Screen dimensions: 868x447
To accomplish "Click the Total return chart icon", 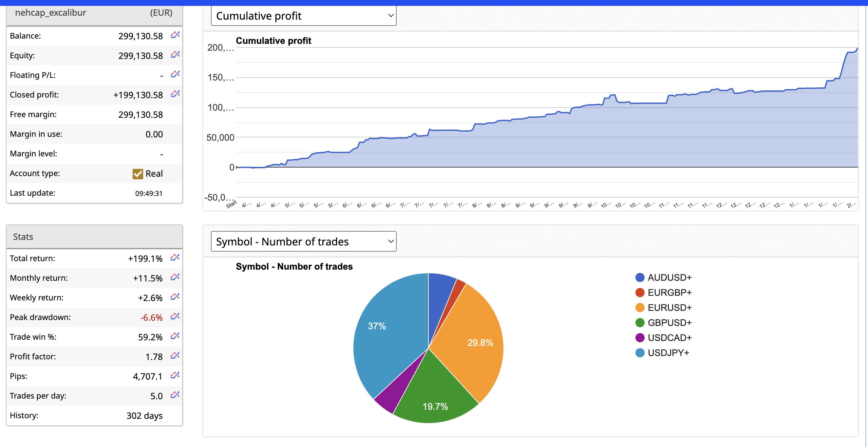I will tap(175, 258).
